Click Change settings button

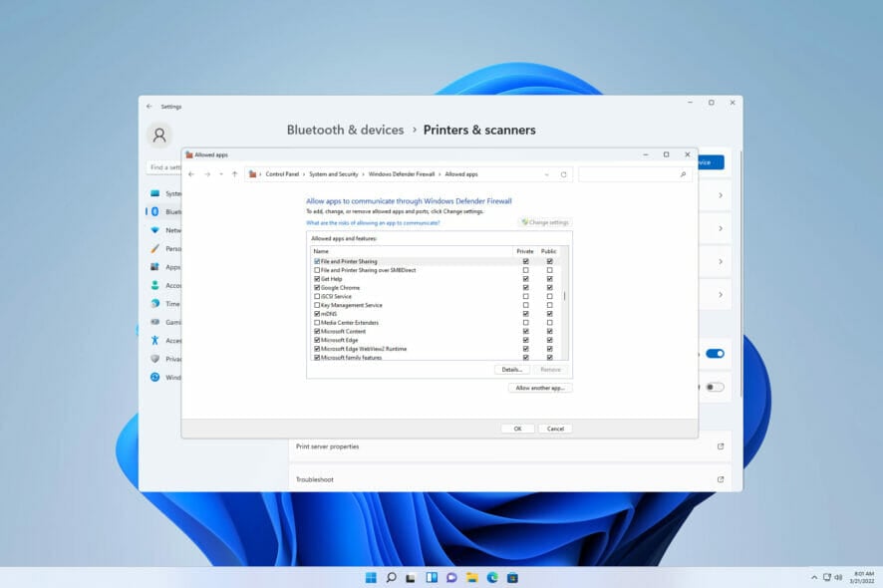click(x=545, y=222)
